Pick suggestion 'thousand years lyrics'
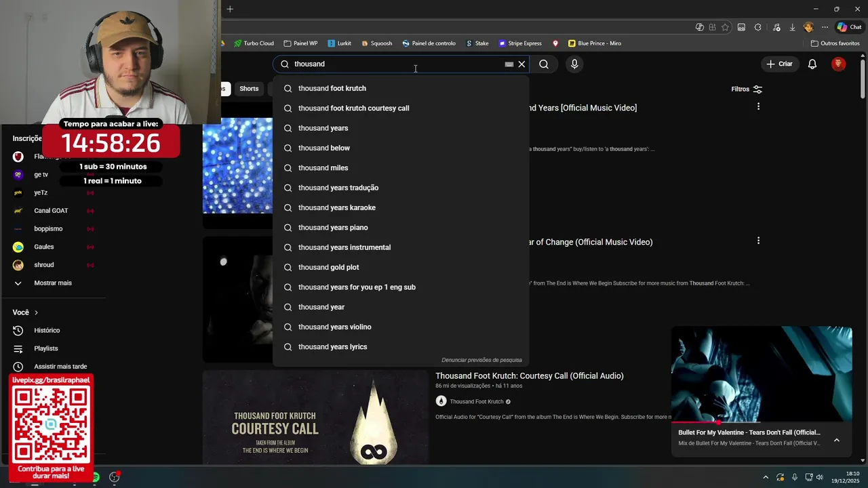 pos(401,346)
